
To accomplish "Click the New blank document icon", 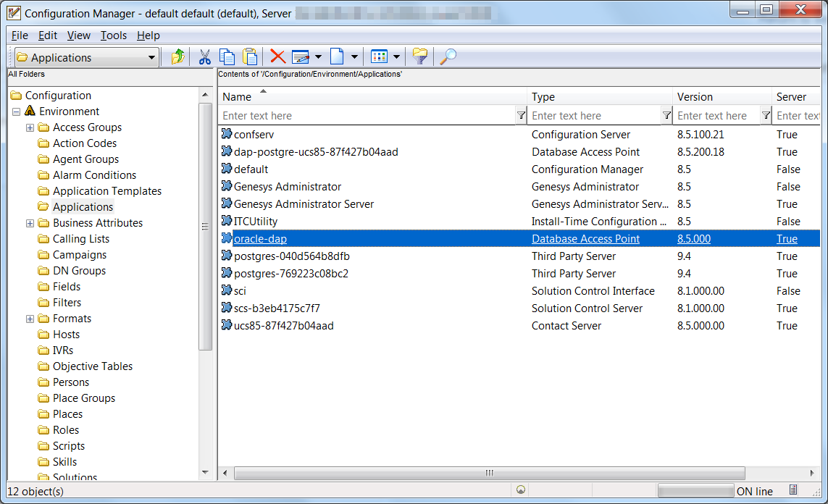I will point(337,57).
